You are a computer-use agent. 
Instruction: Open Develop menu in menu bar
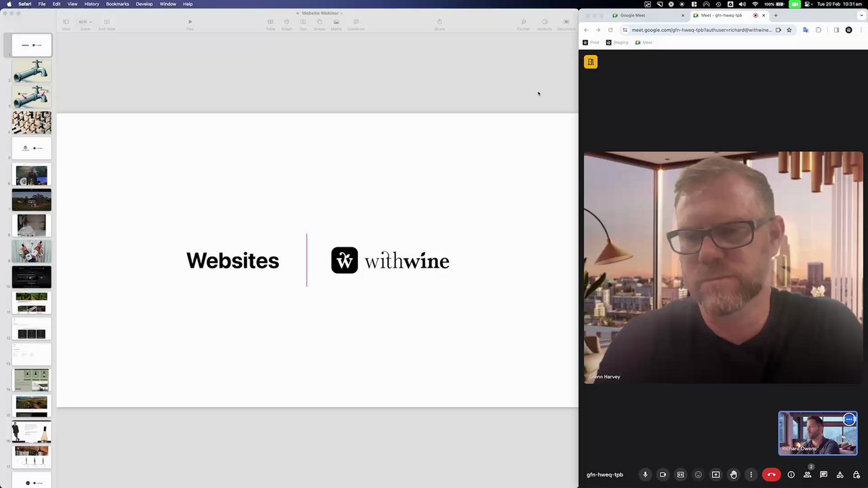point(144,4)
